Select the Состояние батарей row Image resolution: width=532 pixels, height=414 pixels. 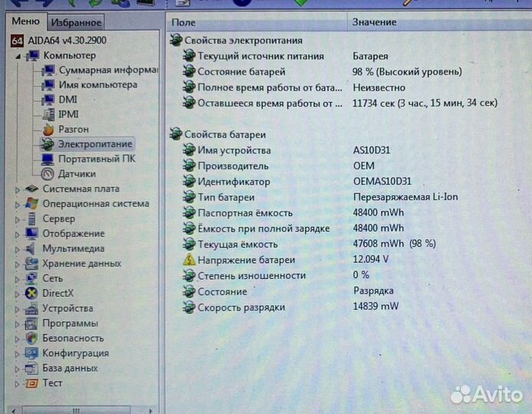pos(322,71)
